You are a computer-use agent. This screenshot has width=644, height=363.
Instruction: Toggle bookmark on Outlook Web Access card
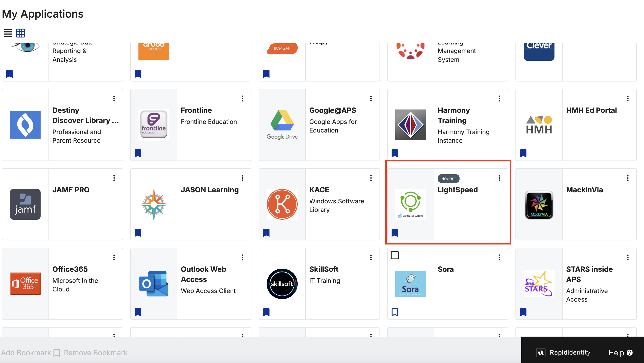tap(138, 312)
